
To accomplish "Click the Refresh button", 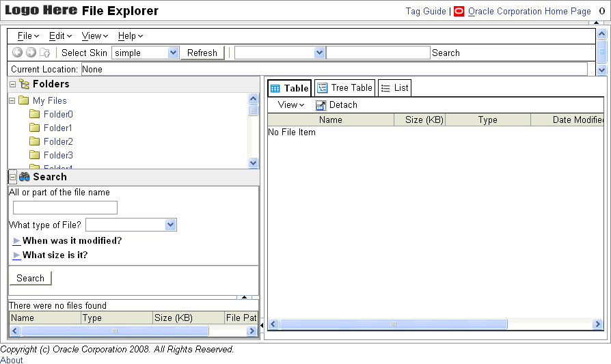I will click(x=202, y=53).
